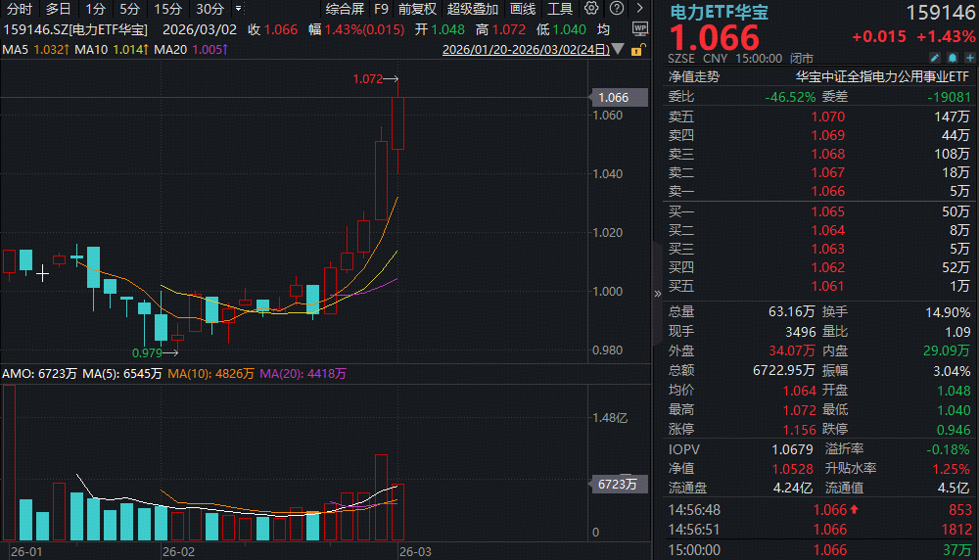Click the tallest red candlestick at 1.072
Image resolution: width=979 pixels, height=560 pixels.
(397, 122)
